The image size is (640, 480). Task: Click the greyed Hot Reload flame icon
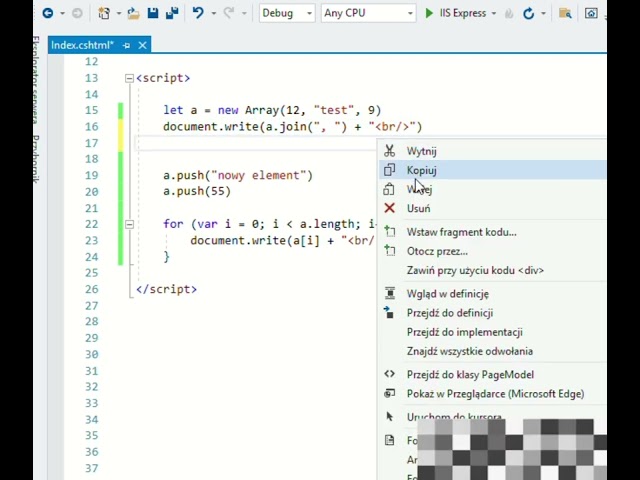(509, 13)
